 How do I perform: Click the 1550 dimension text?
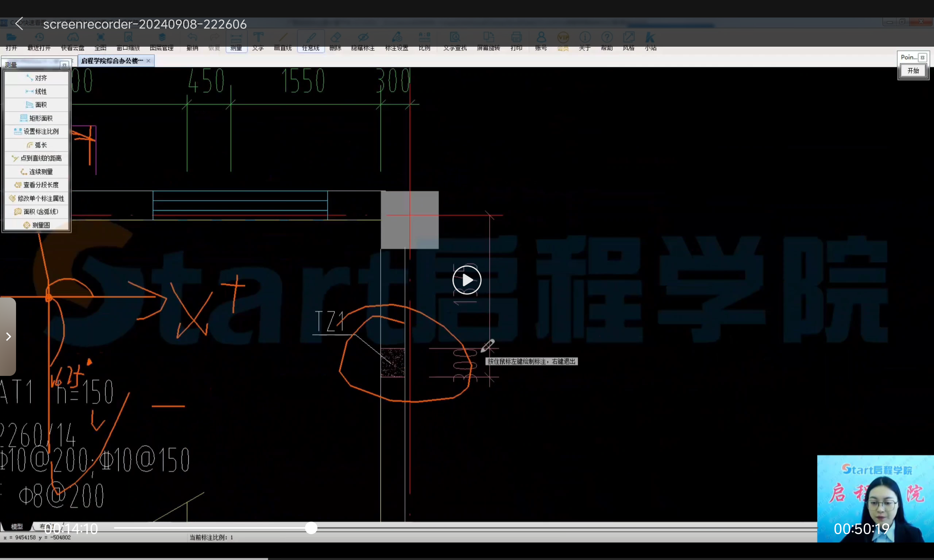click(303, 81)
